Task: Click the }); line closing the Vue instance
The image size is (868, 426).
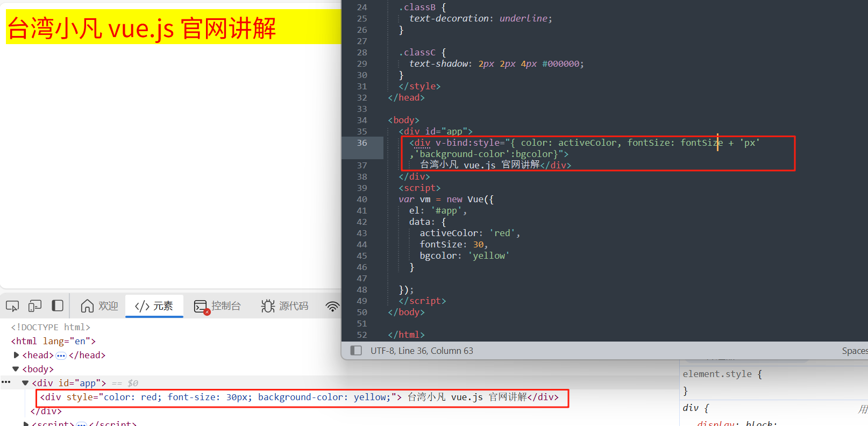Action: coord(406,289)
